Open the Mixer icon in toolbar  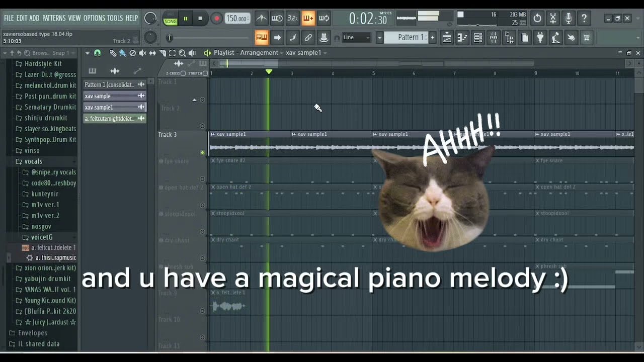(494, 38)
